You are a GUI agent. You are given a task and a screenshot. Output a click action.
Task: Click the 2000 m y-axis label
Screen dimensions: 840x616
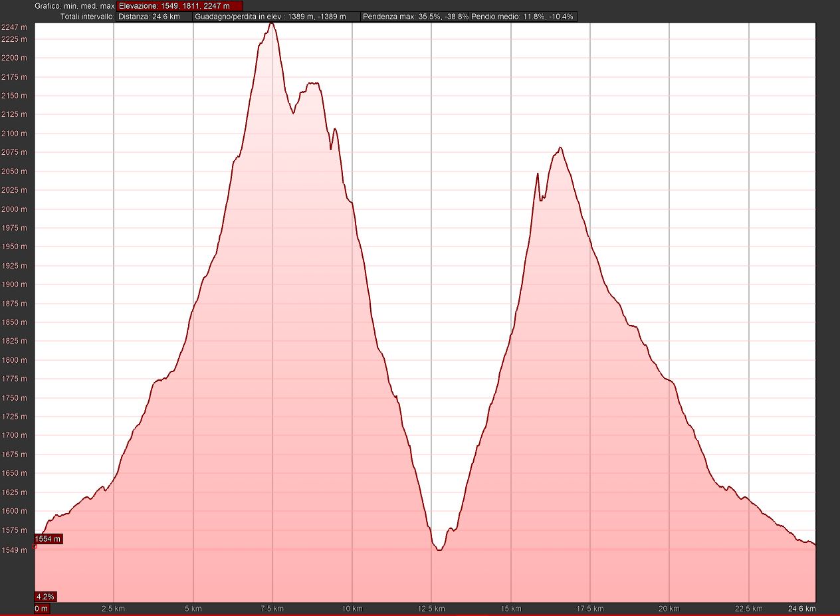coord(14,209)
